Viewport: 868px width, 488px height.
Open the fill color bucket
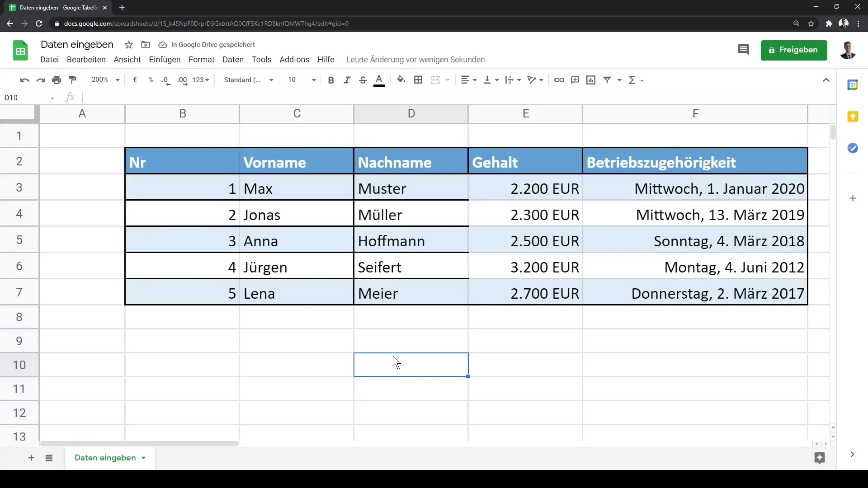coord(401,80)
